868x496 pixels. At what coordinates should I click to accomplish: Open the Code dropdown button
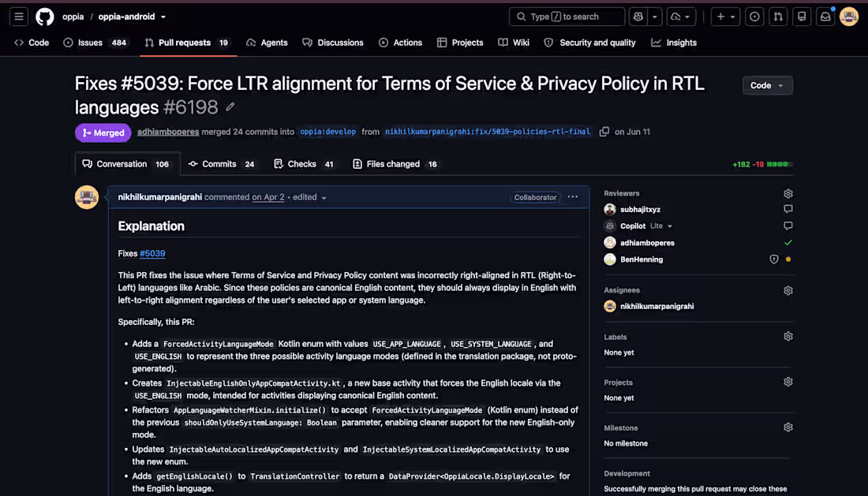click(x=767, y=85)
